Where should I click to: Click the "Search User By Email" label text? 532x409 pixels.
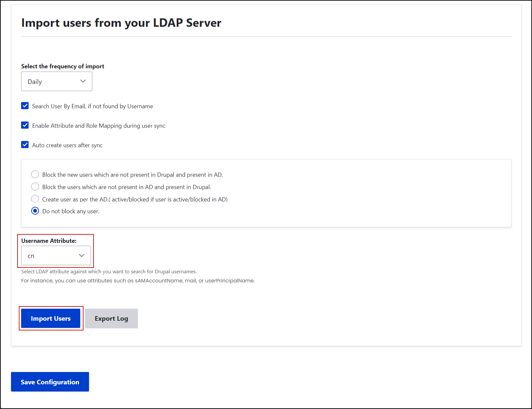coord(92,106)
